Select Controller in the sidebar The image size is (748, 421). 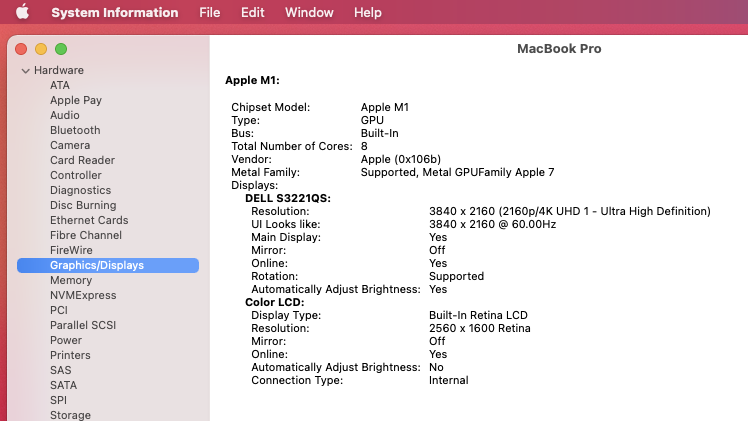(75, 175)
